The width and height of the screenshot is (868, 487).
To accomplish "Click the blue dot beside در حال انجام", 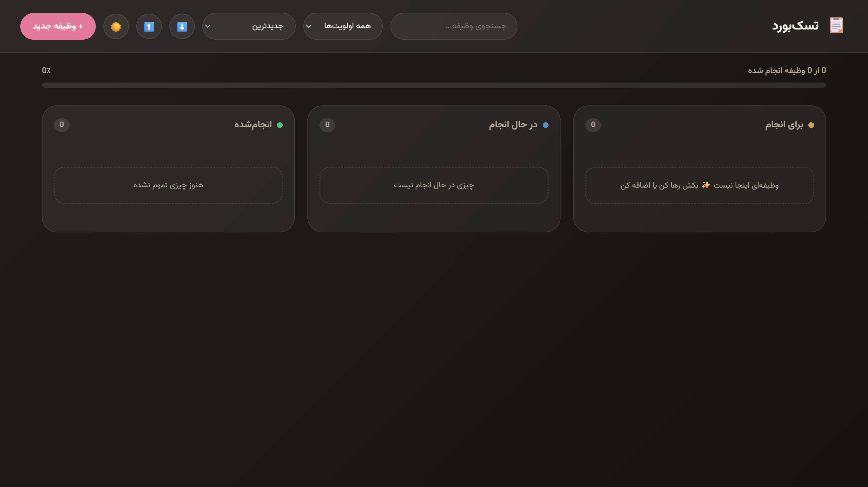I will pyautogui.click(x=546, y=125).
